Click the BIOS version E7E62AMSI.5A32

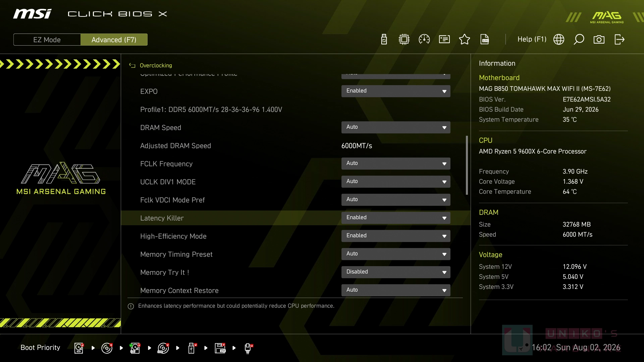(x=586, y=100)
